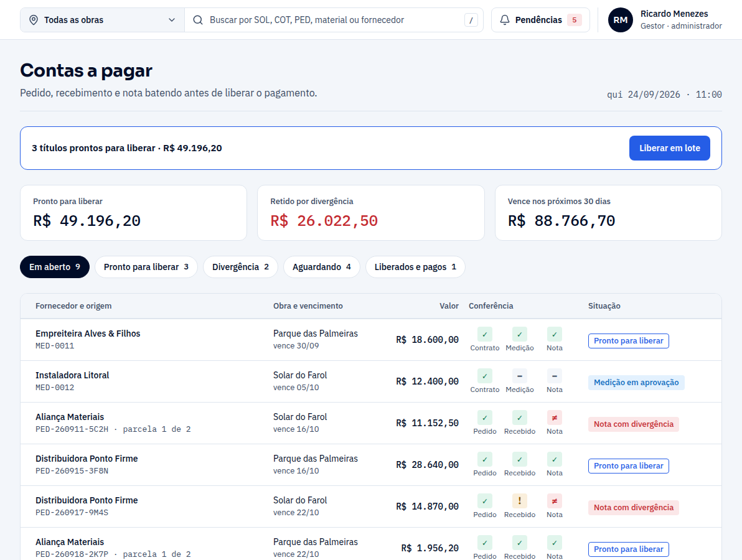This screenshot has width=742, height=560.
Task: Open the RM user avatar
Action: coord(621,20)
